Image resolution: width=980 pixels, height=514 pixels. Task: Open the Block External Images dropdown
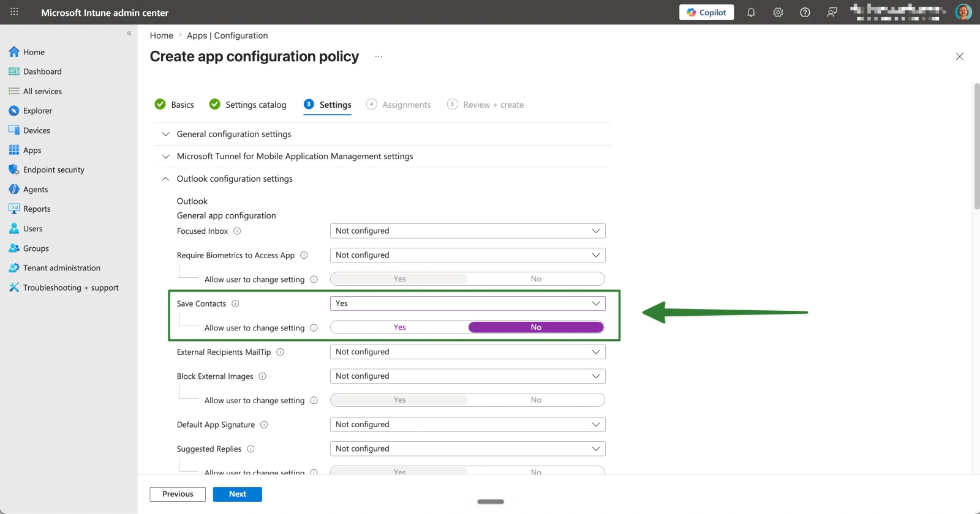point(467,376)
